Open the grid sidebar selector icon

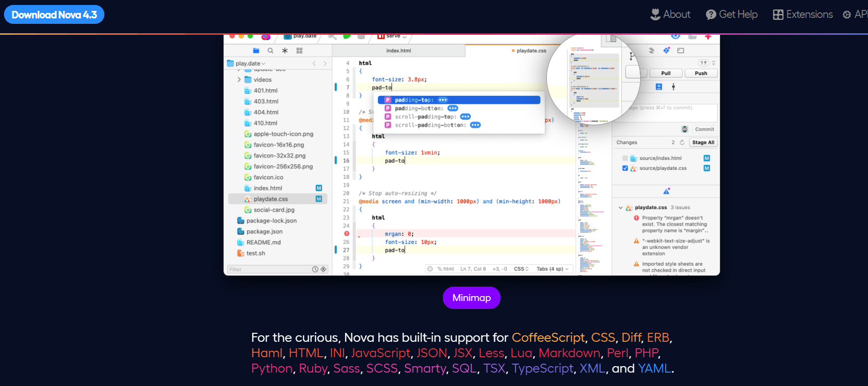click(x=299, y=51)
